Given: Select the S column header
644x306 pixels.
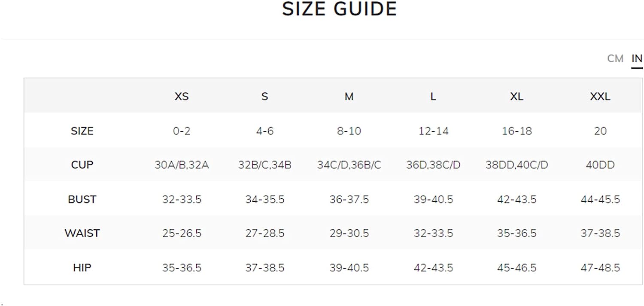Looking at the screenshot, I should tap(264, 97).
